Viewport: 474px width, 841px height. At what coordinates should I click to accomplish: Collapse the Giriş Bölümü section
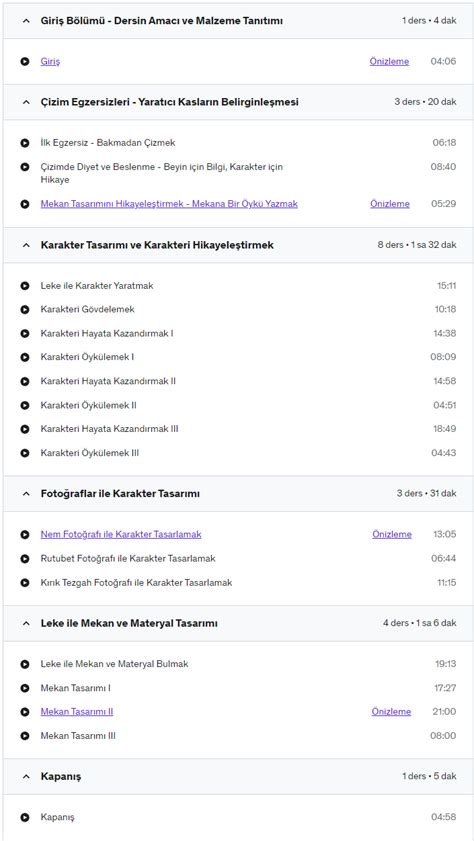point(26,21)
